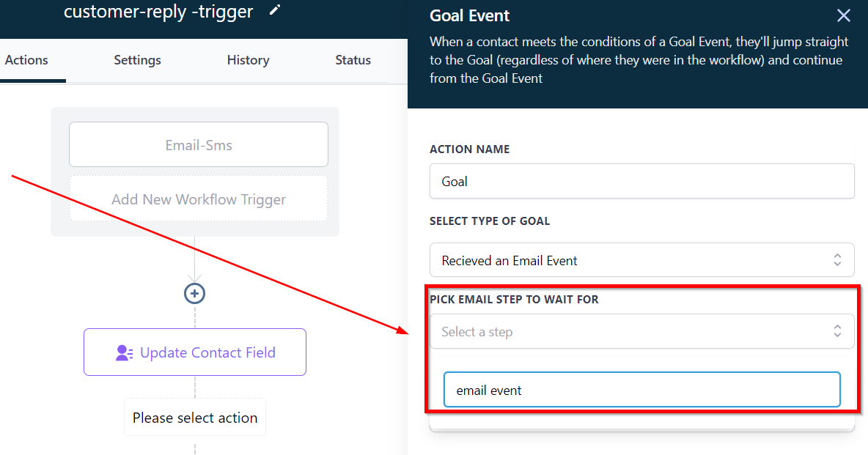
Task: Close the Goal Event panel
Action: [x=844, y=15]
